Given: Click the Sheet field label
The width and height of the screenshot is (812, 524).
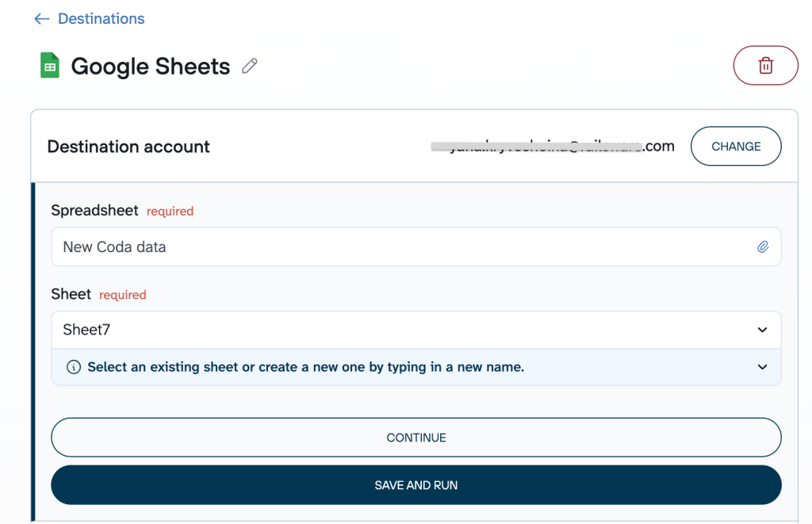Looking at the screenshot, I should 71,294.
